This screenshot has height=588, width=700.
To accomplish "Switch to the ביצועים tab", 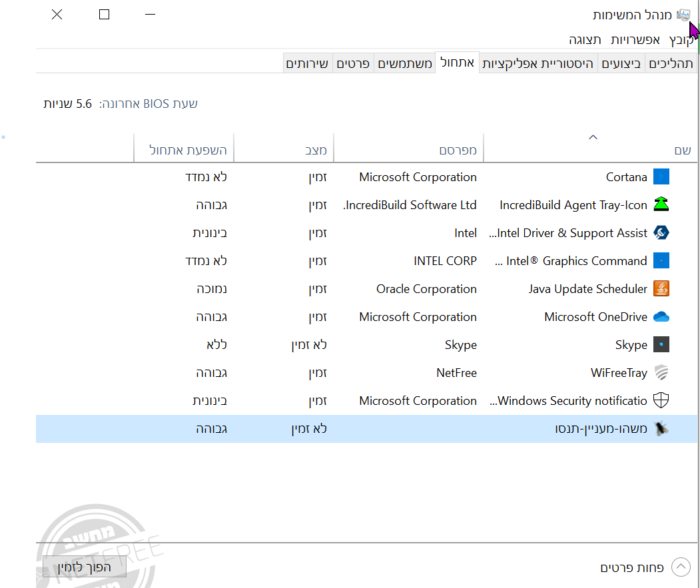I will pos(621,64).
